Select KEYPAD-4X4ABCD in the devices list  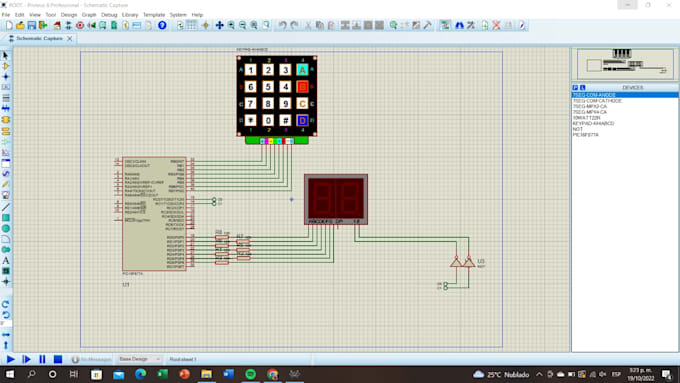pyautogui.click(x=593, y=124)
